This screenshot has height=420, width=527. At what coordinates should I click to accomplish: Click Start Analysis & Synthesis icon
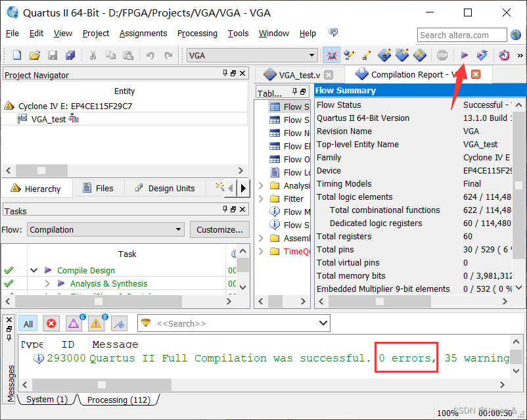click(x=482, y=55)
